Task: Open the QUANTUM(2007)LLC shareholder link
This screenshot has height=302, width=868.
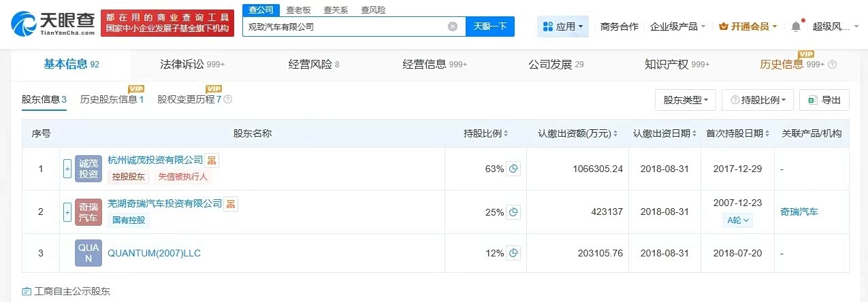Action: [x=154, y=253]
